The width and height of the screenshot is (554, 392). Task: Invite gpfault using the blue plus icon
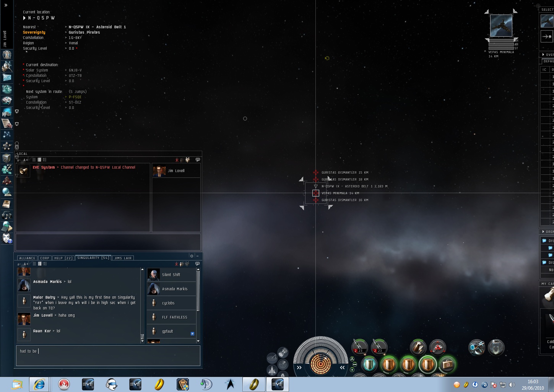point(192,333)
